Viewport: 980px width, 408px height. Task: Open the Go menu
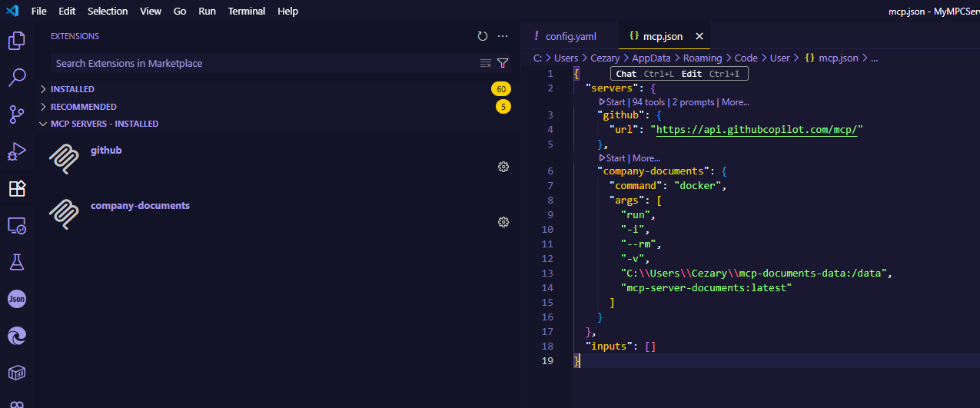pos(180,12)
